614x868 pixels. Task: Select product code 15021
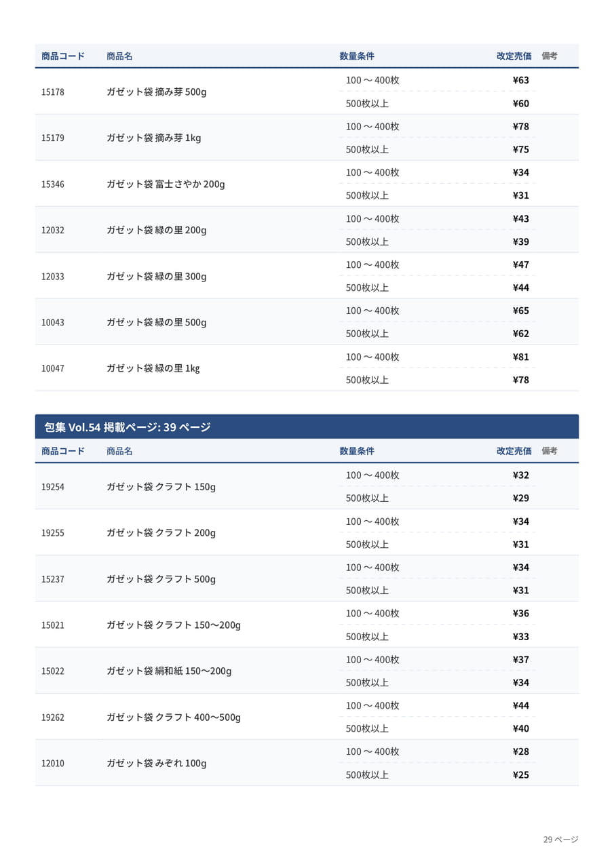click(53, 625)
